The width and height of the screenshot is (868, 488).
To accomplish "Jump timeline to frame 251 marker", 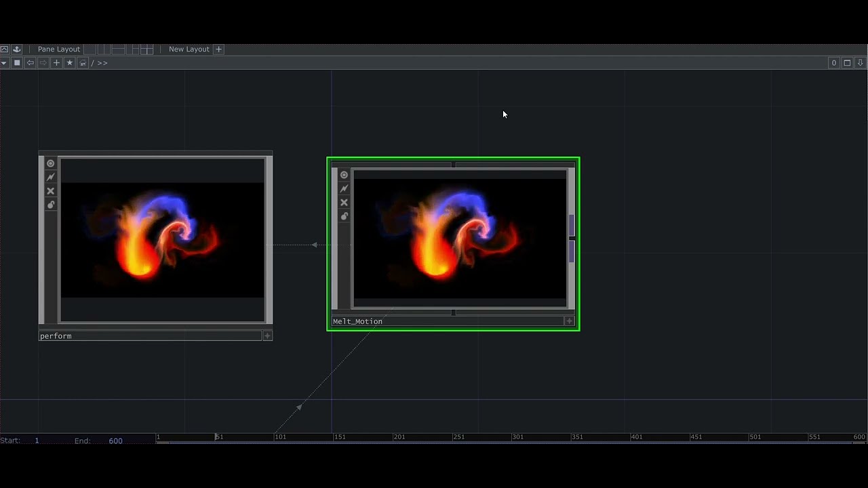I will [x=458, y=437].
